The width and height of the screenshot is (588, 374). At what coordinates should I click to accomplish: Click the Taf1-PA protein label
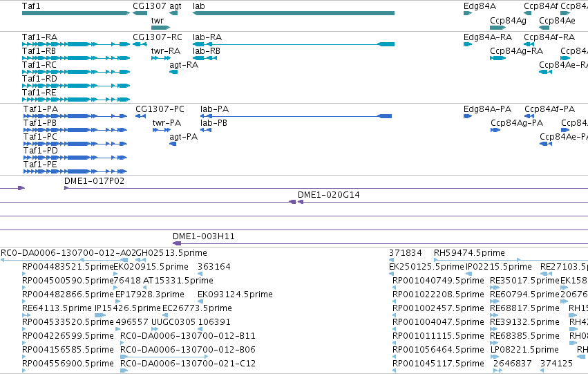point(41,109)
